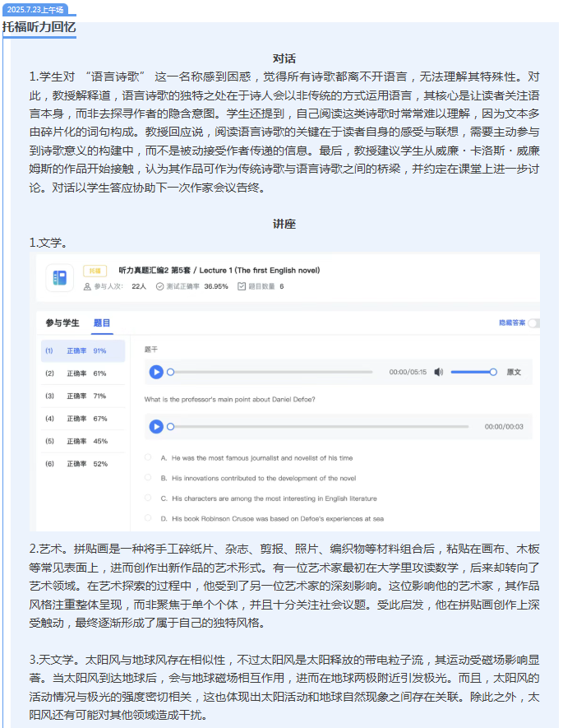563x728 pixels.
Task: Open the 原文 transcript link
Action: pyautogui.click(x=514, y=372)
